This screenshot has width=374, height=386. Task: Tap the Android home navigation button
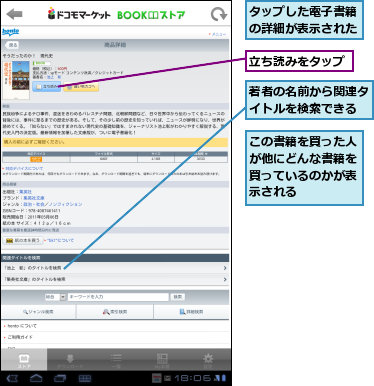(x=36, y=378)
